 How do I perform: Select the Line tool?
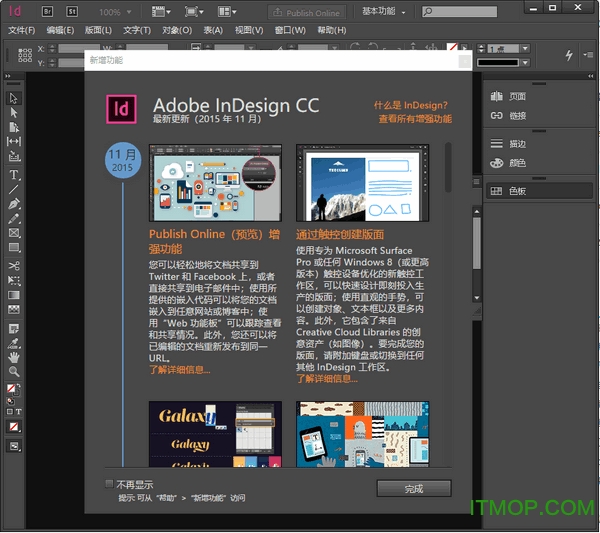point(13,189)
